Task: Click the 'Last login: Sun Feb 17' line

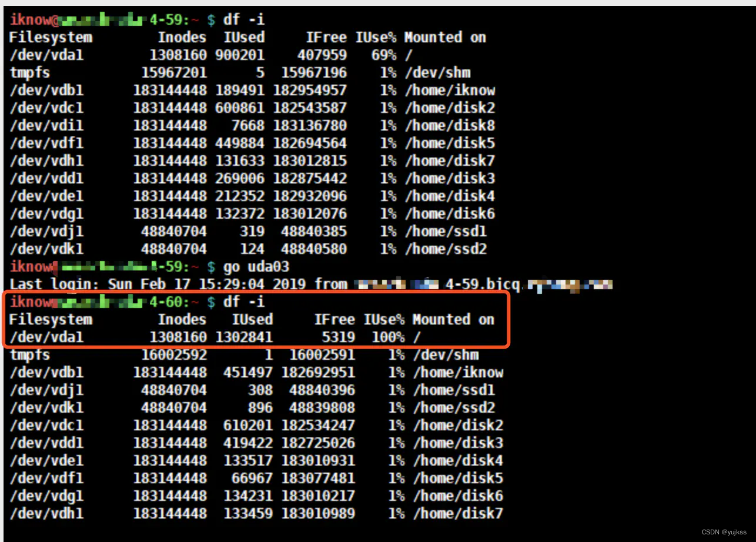Action: tap(311, 285)
